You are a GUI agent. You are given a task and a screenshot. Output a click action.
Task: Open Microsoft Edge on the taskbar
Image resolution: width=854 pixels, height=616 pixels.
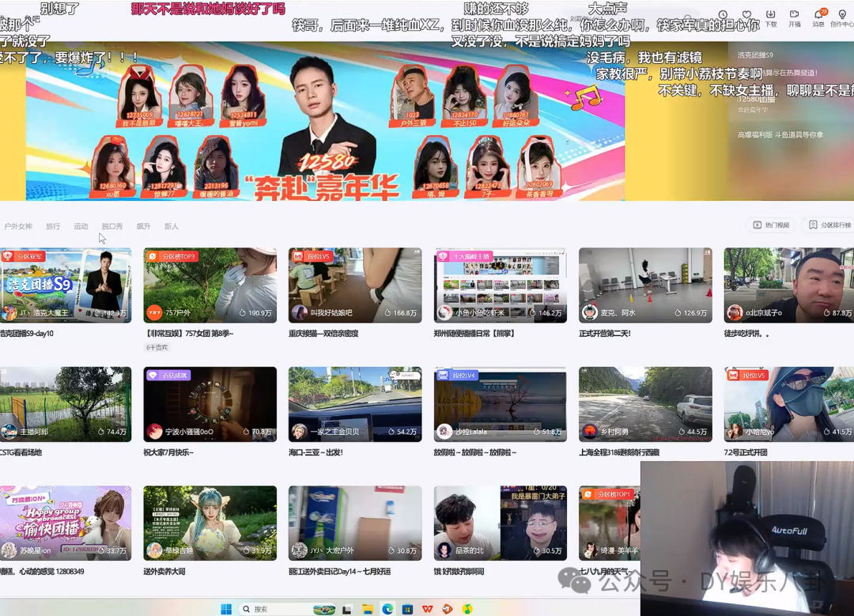[x=387, y=609]
